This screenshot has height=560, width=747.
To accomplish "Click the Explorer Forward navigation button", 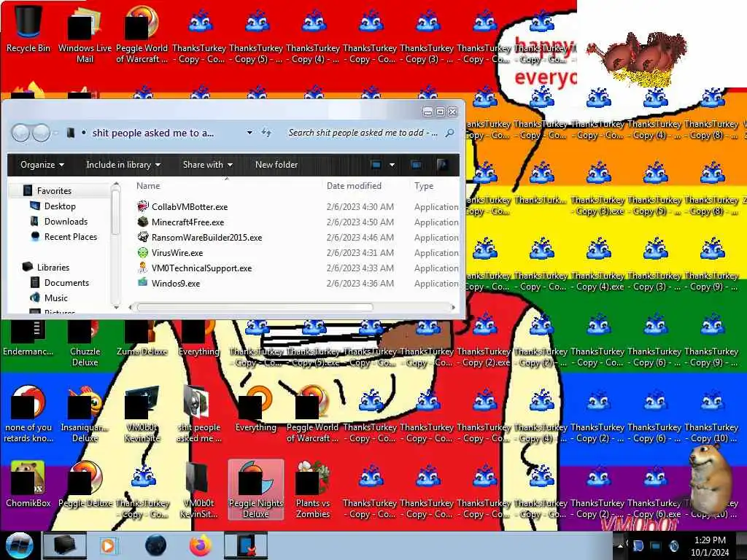I will click(x=41, y=133).
